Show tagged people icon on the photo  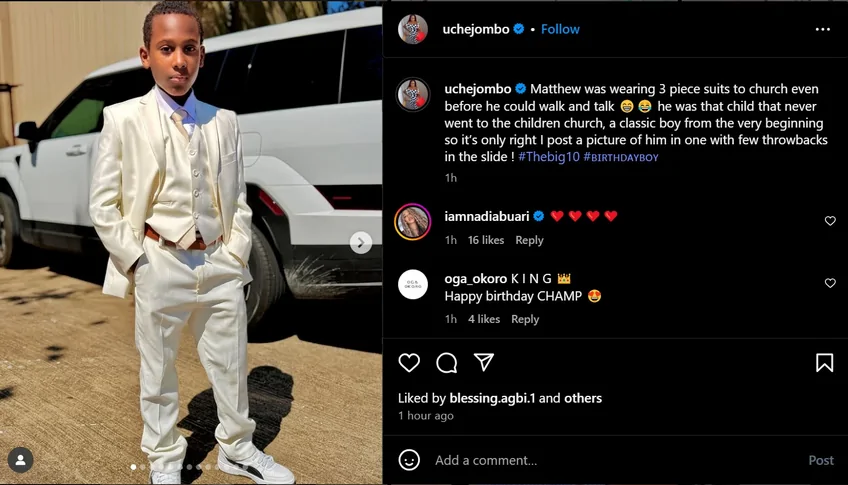click(21, 460)
